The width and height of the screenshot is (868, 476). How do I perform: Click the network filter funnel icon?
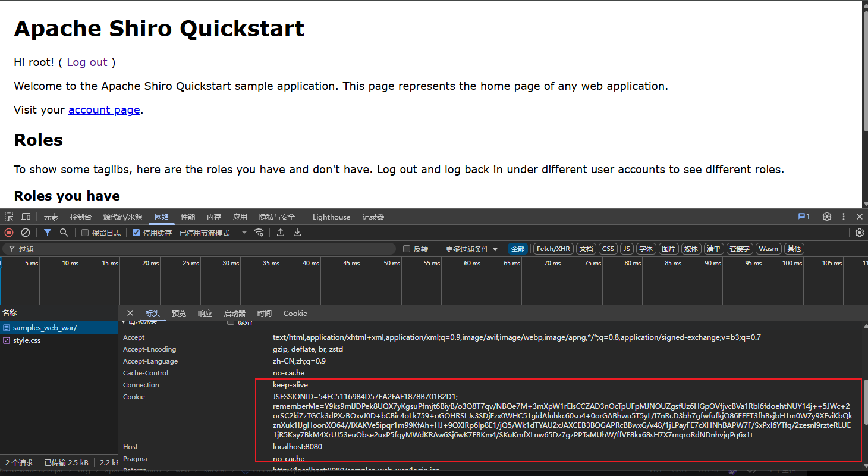coord(48,233)
